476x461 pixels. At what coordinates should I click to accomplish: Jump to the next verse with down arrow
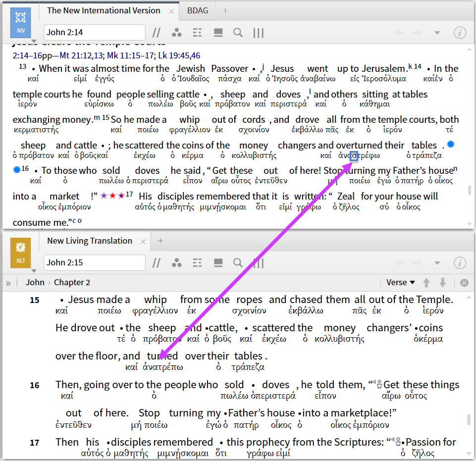[443, 283]
